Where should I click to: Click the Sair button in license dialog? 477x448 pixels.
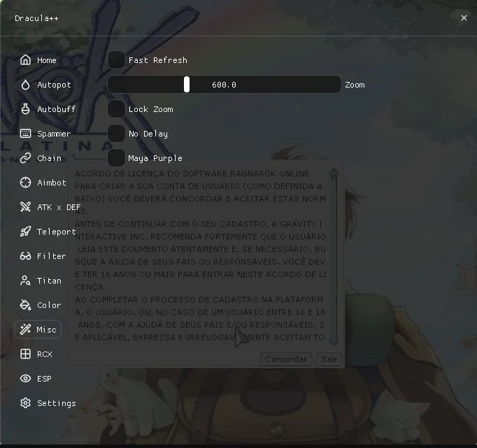tap(329, 359)
